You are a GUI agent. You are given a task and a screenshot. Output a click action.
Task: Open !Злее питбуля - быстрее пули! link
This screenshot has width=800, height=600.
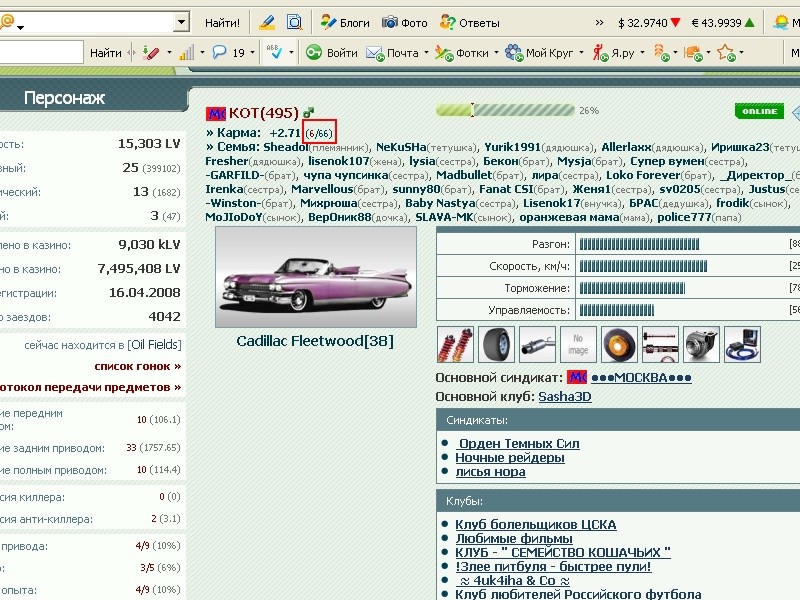pyautogui.click(x=553, y=566)
